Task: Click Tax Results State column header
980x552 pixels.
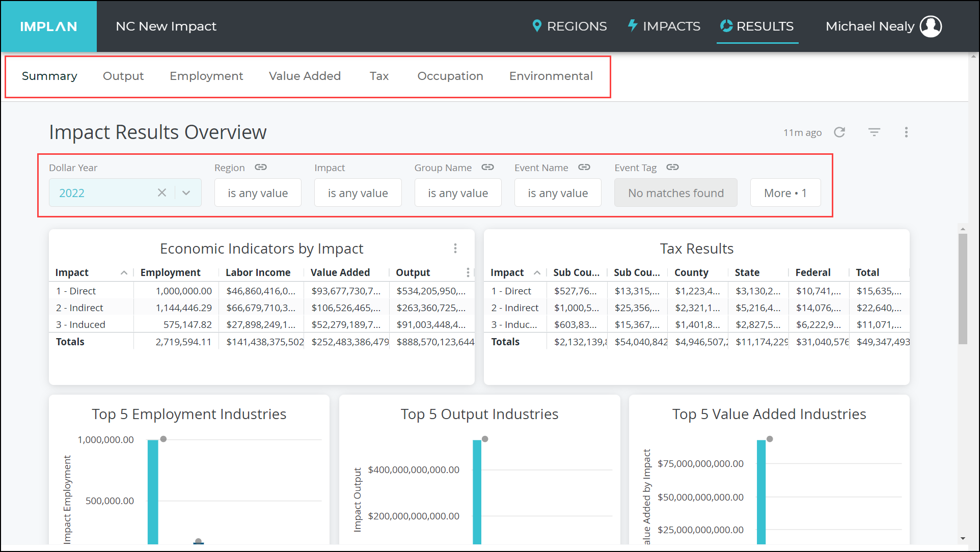Action: click(747, 272)
